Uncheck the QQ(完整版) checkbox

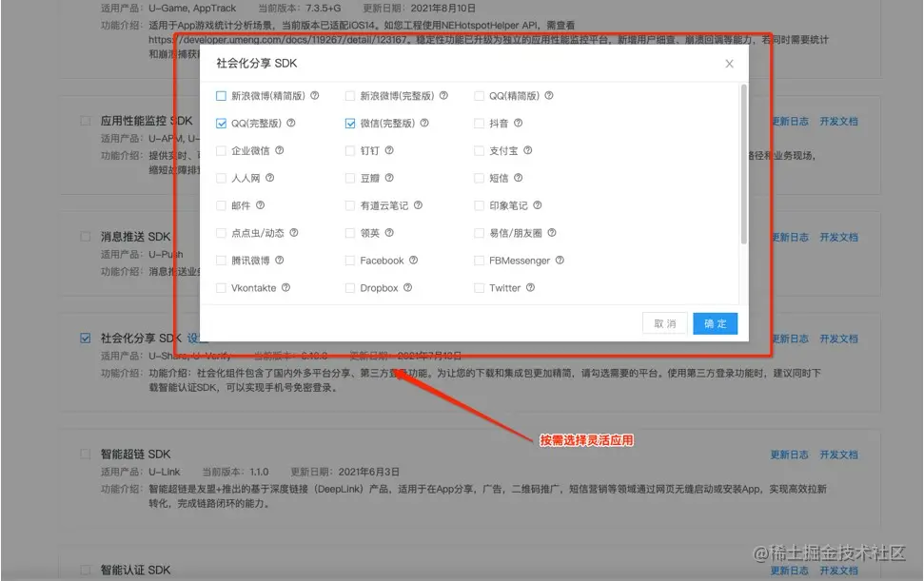[221, 123]
